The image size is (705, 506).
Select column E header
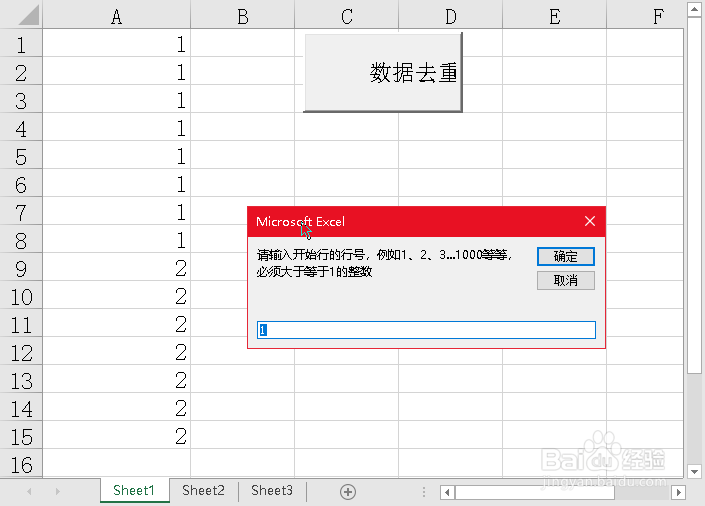click(x=554, y=17)
